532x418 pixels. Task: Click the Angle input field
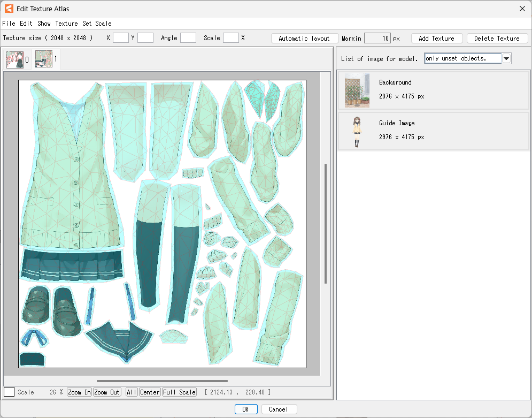click(x=188, y=38)
